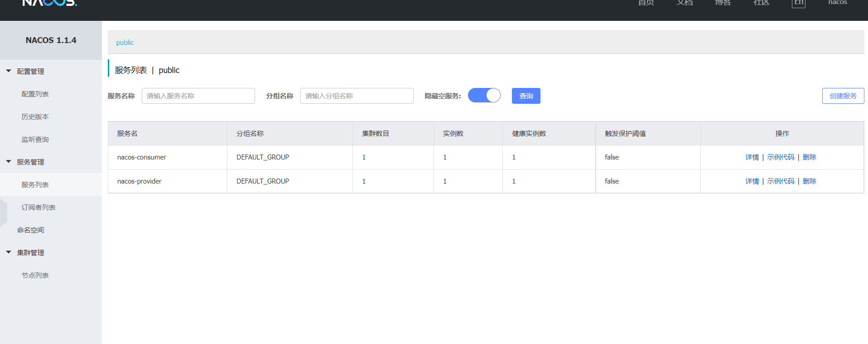Image resolution: width=868 pixels, height=344 pixels.
Task: Open 节点列表 in the sidebar
Action: (35, 275)
